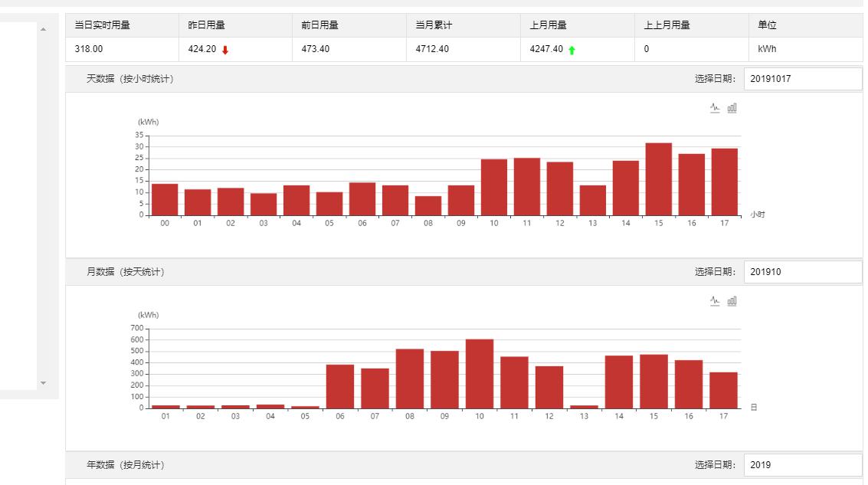Viewport: 868px width, 485px height.
Task: Click the 天数据（按小时统计） section title
Action: 129,79
